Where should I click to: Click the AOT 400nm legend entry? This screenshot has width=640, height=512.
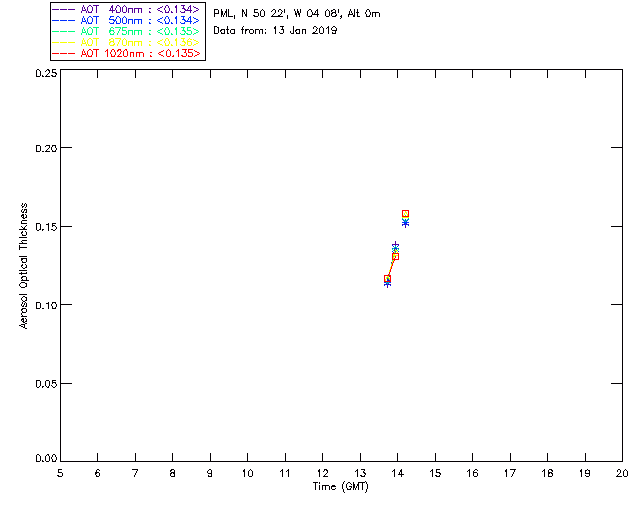[x=127, y=9]
